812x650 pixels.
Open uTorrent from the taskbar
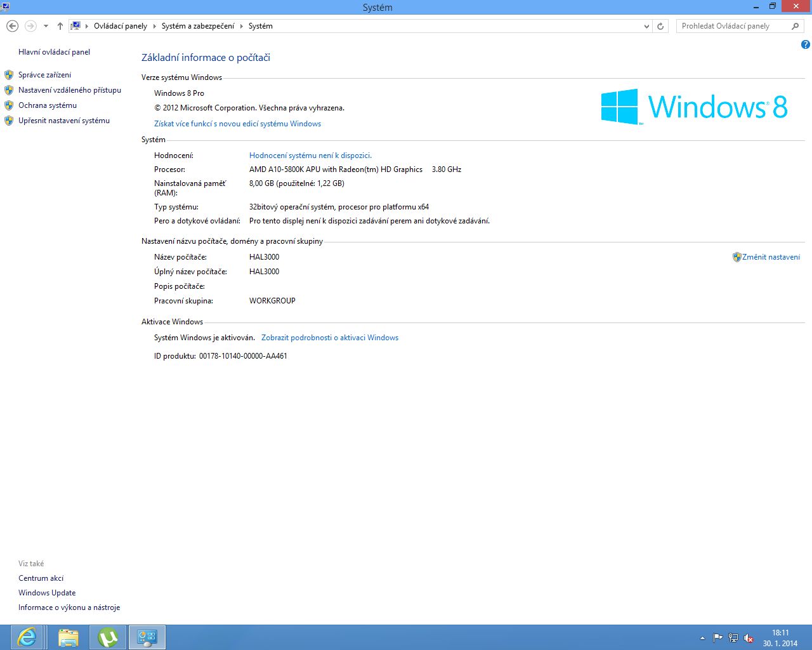click(108, 637)
